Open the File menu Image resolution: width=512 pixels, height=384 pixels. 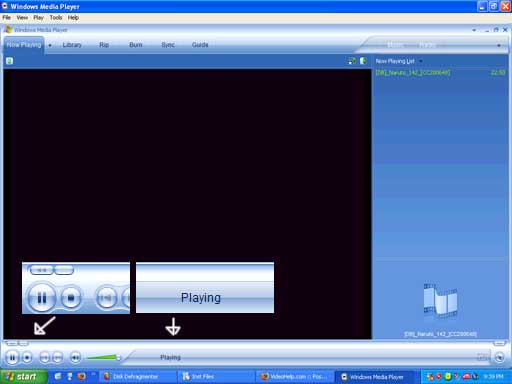click(x=7, y=17)
